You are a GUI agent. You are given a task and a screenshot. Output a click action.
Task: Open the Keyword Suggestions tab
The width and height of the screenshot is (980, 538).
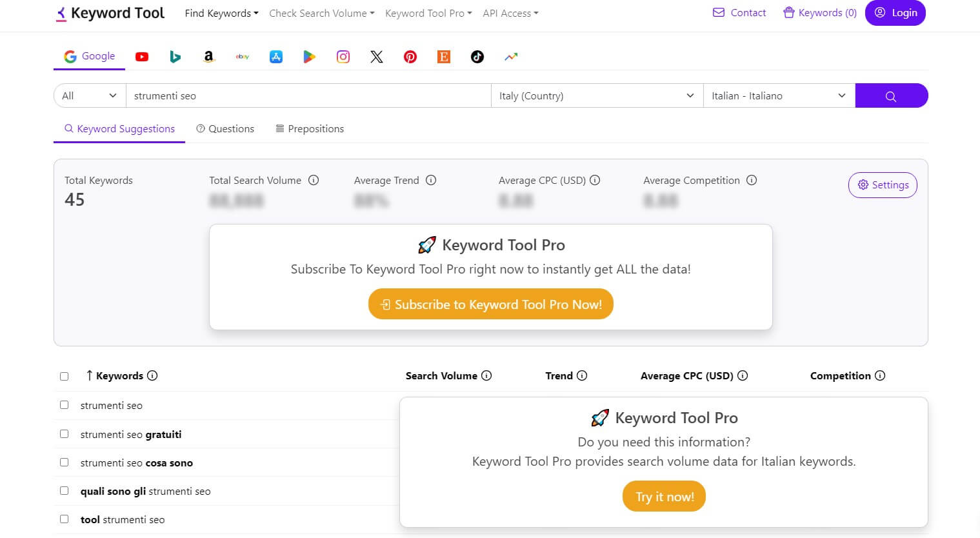tap(119, 128)
